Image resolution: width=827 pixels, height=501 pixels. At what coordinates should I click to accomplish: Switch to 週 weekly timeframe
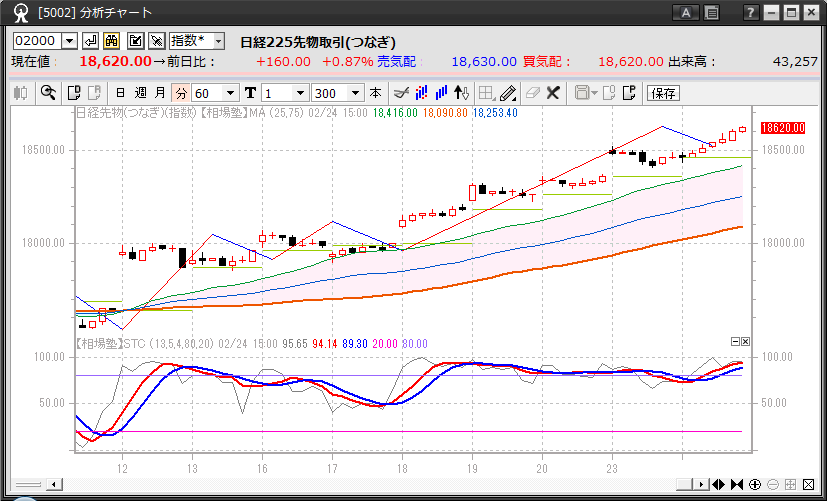(x=141, y=93)
